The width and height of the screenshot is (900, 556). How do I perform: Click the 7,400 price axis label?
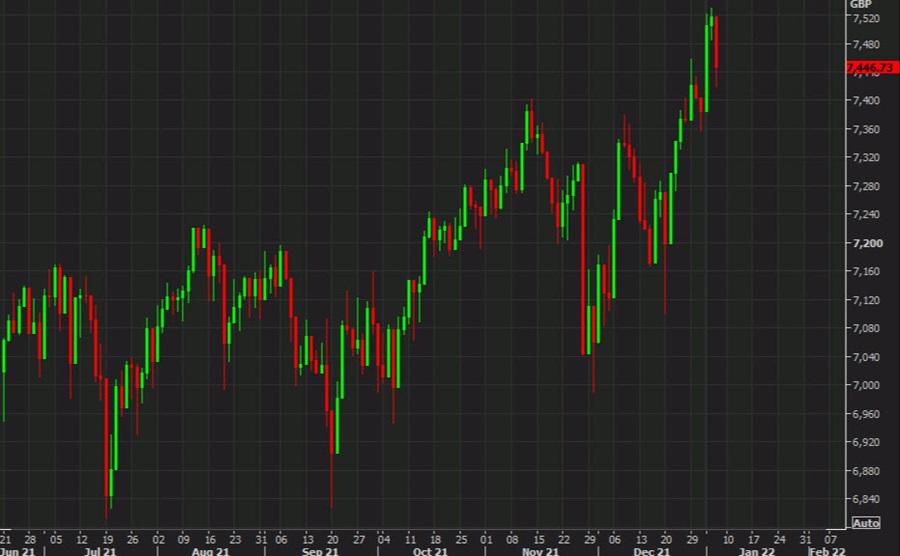click(866, 100)
